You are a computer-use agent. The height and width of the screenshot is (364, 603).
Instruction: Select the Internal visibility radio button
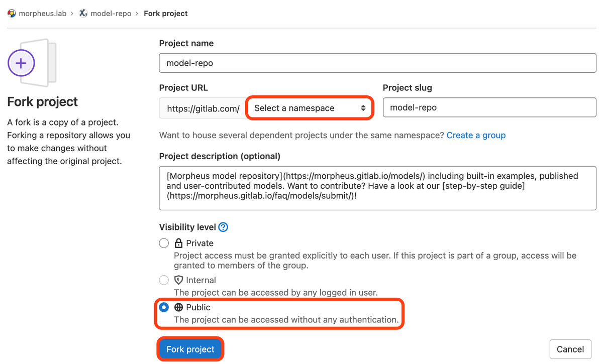[x=164, y=280]
